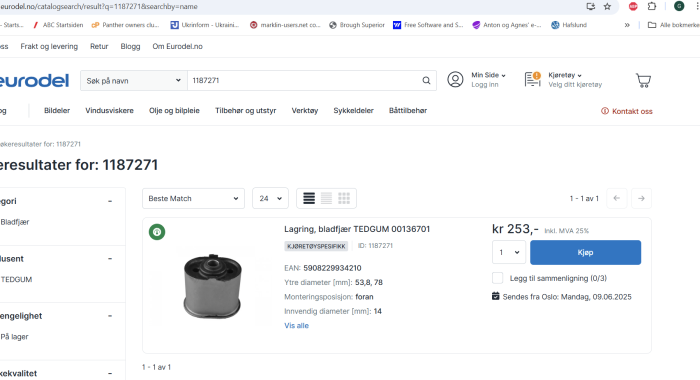Select the detailed list view icon
The height and width of the screenshot is (380, 700).
(x=309, y=198)
